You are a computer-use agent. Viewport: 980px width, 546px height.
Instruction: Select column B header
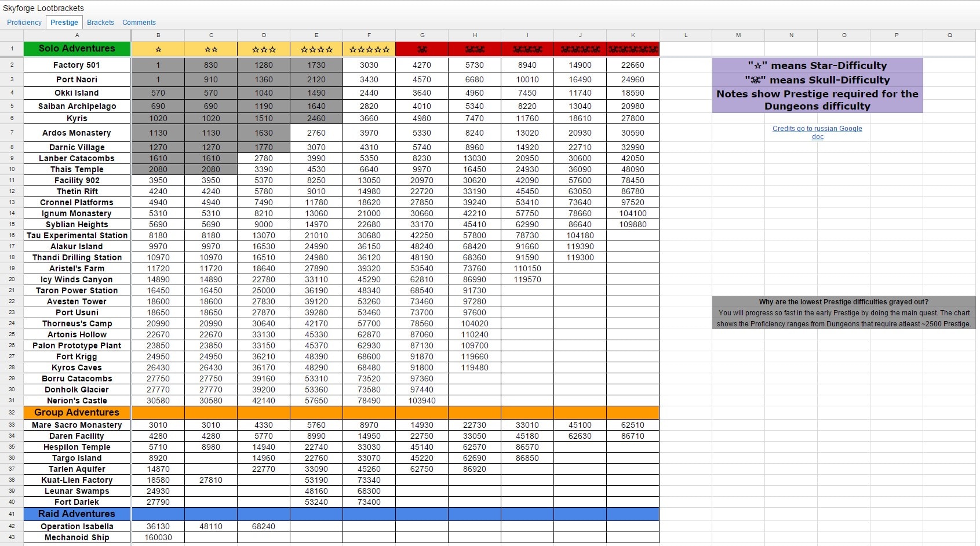[158, 35]
